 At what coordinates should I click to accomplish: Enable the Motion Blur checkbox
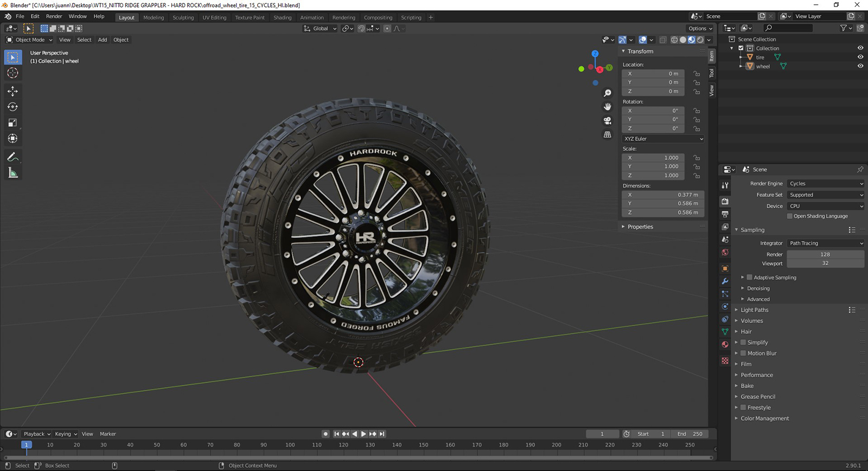click(x=743, y=353)
